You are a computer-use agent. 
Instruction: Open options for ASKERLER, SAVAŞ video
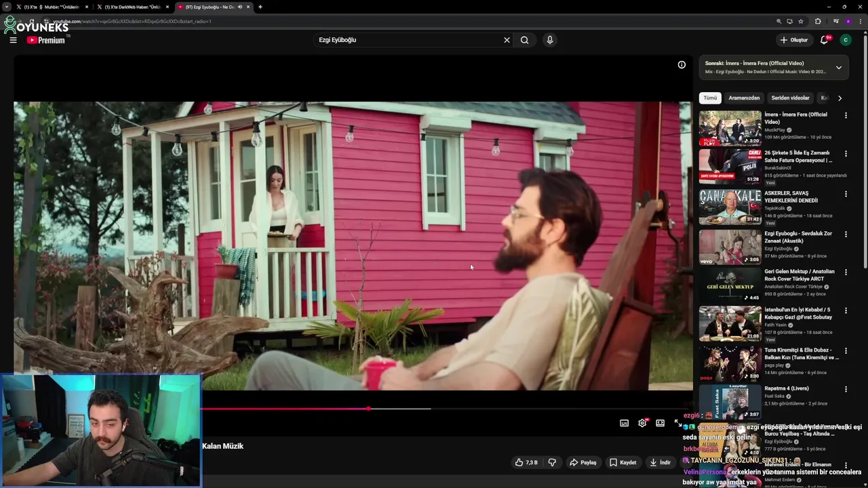point(846,194)
